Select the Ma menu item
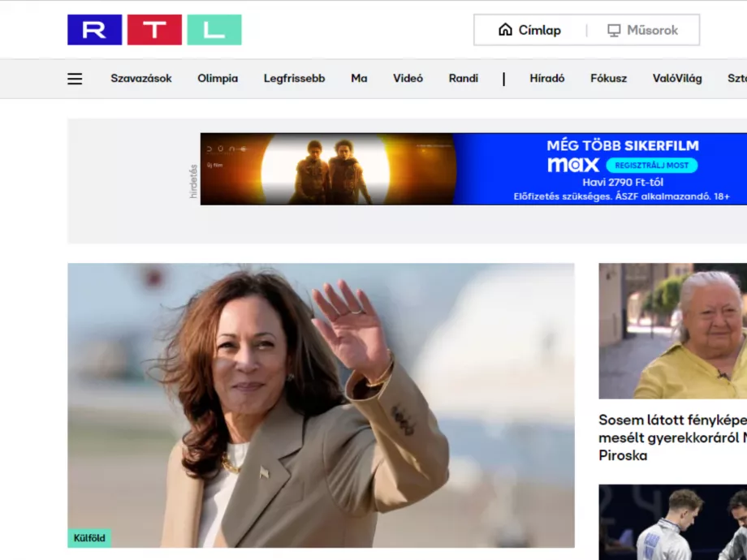 pos(359,79)
